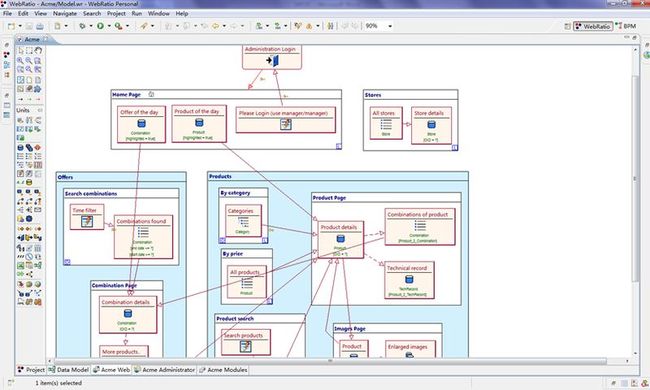The width and height of the screenshot is (650, 390).
Task: Click the Offers area title
Action: pos(65,177)
